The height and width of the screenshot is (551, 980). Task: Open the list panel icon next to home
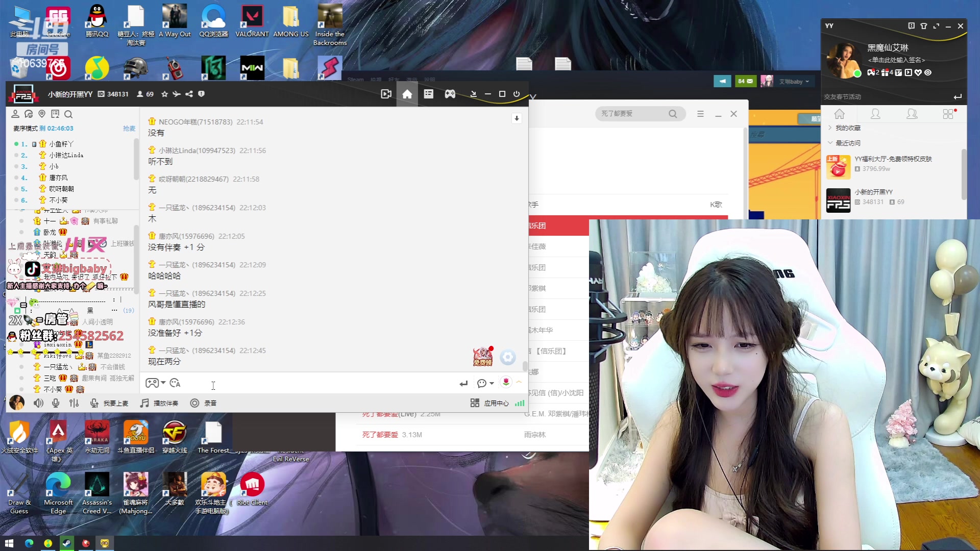429,94
